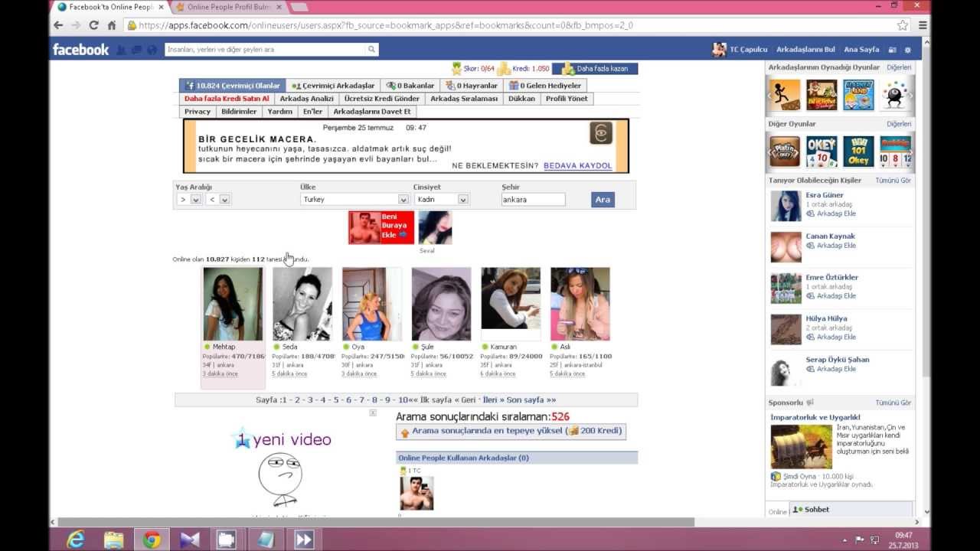Screen dimensions: 980x551
Task: Open Arkadaş Analizi menu item
Action: [x=306, y=99]
